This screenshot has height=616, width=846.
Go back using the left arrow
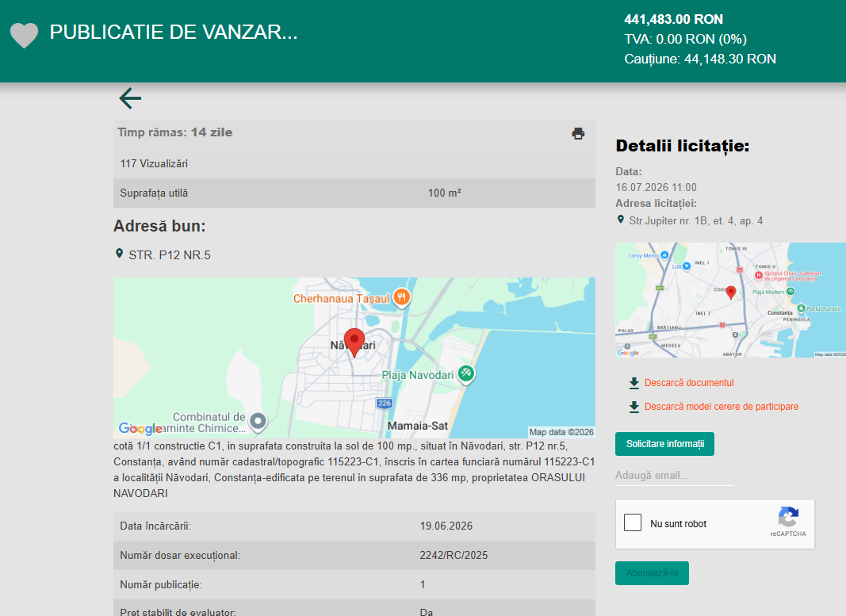(130, 98)
